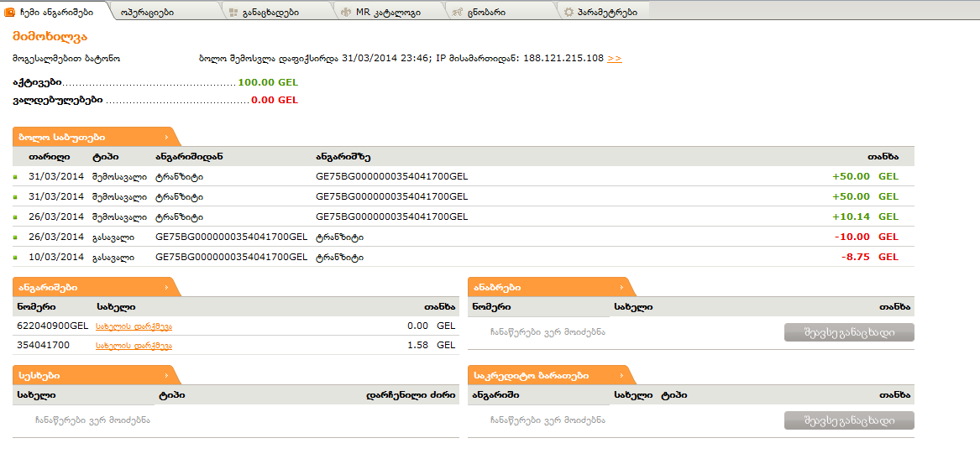This screenshot has width=980, height=459.
Task: Expand the ანაბრები section arrow
Action: [x=621, y=287]
